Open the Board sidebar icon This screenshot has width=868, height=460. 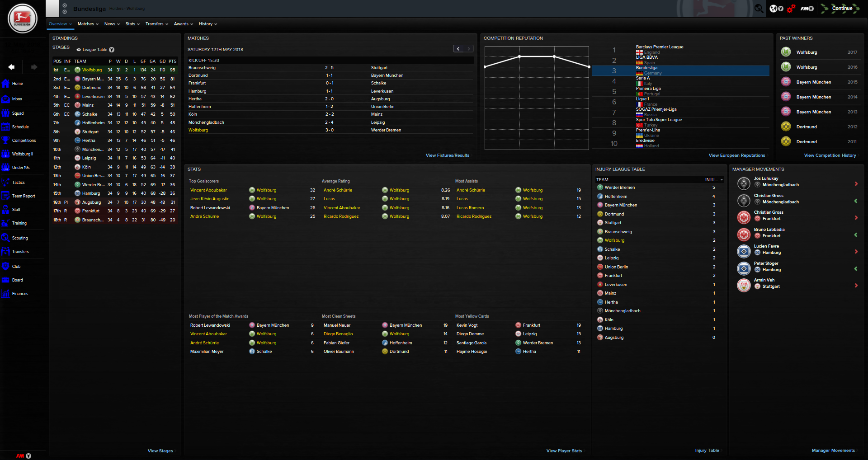click(x=5, y=280)
